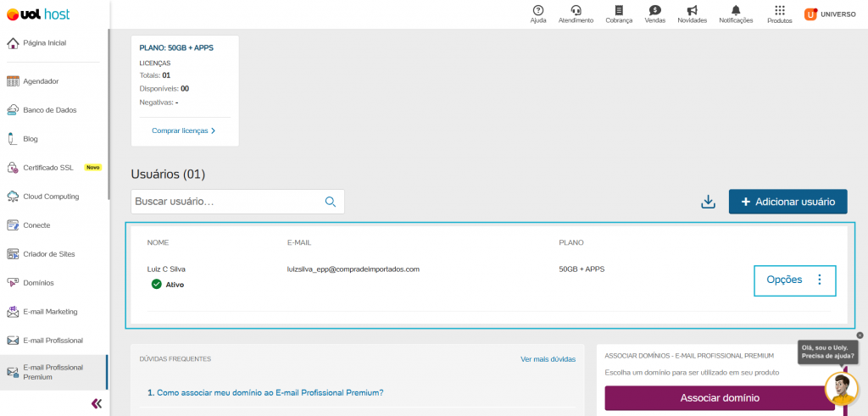The image size is (868, 416).
Task: Open Banco de Dados in sidebar
Action: click(42, 110)
